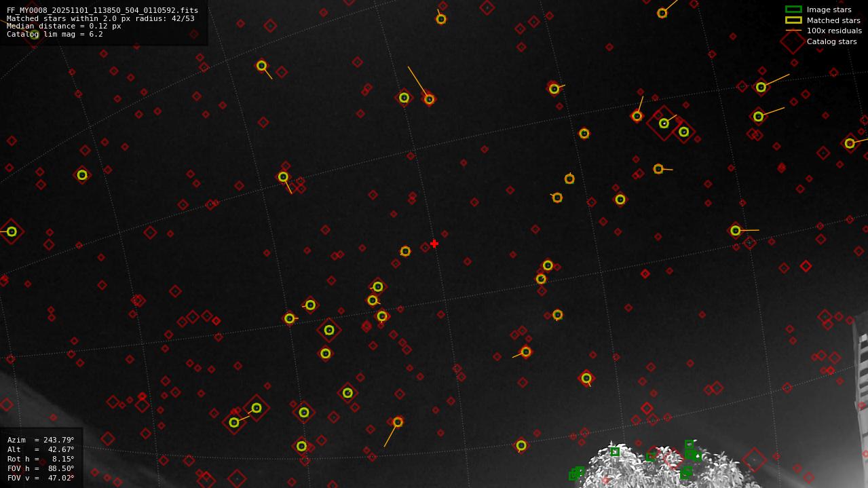Screen dimensions: 868x488
Task: Click the green Image stars legend marker
Action: 793,10
